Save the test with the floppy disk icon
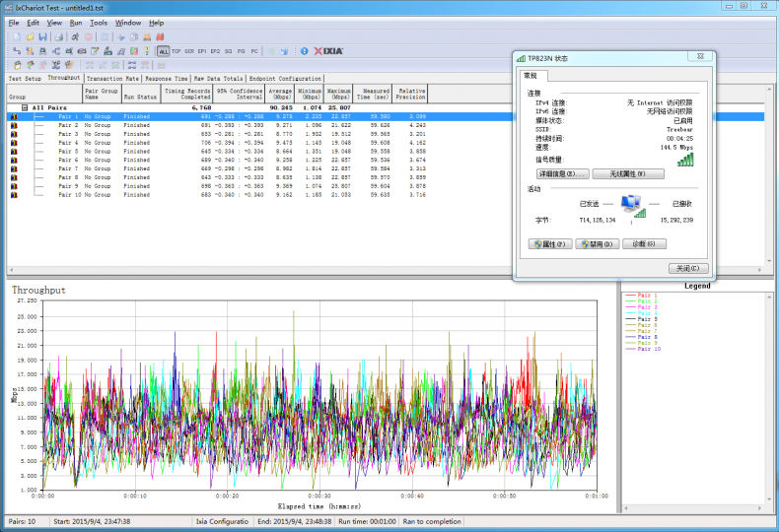The height and width of the screenshot is (532, 779). [x=42, y=36]
